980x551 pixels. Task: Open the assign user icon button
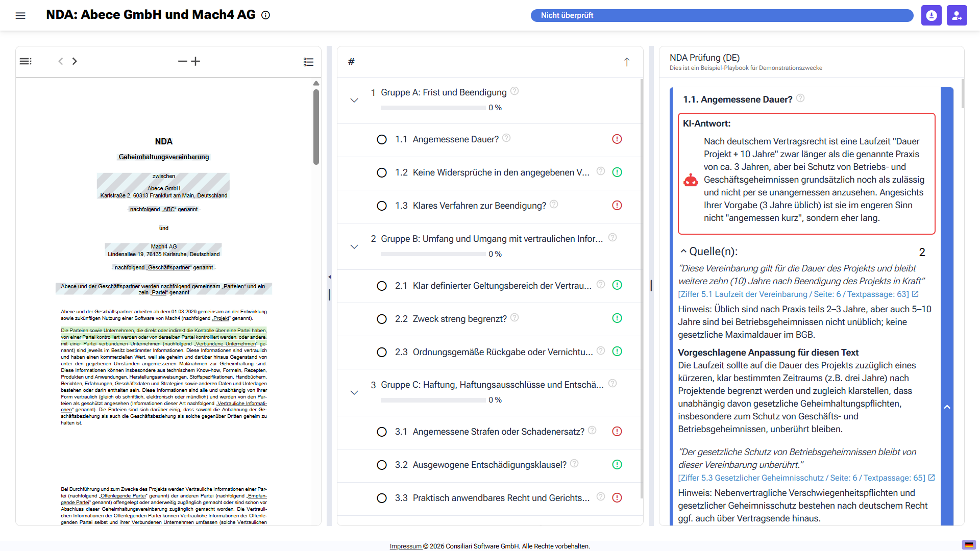(957, 15)
